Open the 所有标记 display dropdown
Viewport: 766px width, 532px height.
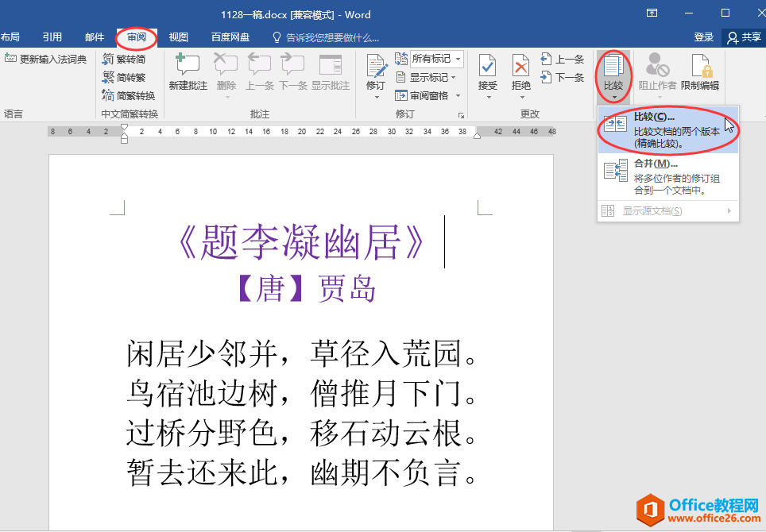[436, 59]
